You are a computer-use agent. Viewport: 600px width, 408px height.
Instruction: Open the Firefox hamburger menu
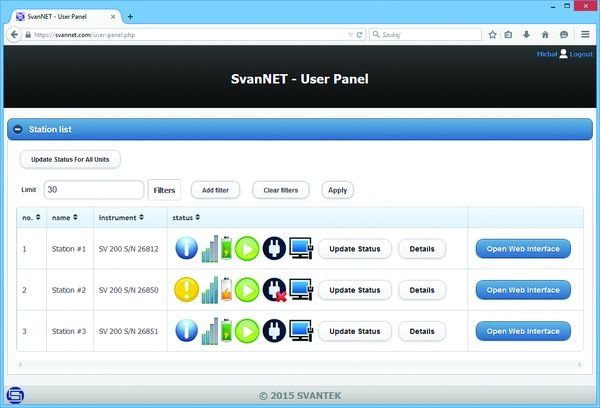pos(585,34)
